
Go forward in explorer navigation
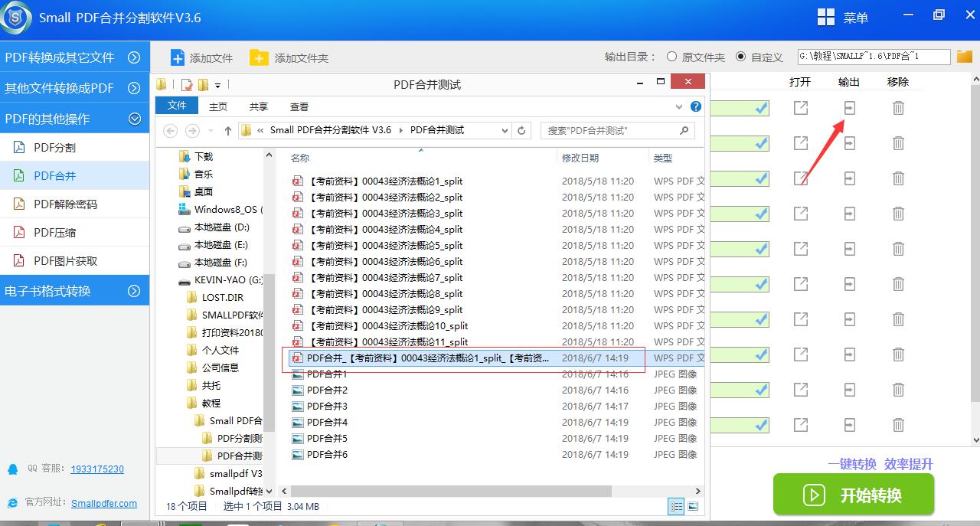click(193, 131)
